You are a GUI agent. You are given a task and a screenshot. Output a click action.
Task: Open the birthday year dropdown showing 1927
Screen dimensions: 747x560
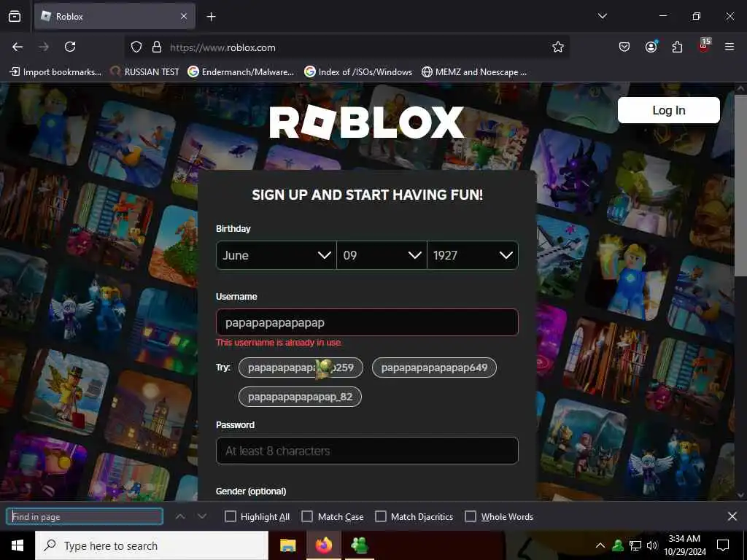tap(473, 255)
